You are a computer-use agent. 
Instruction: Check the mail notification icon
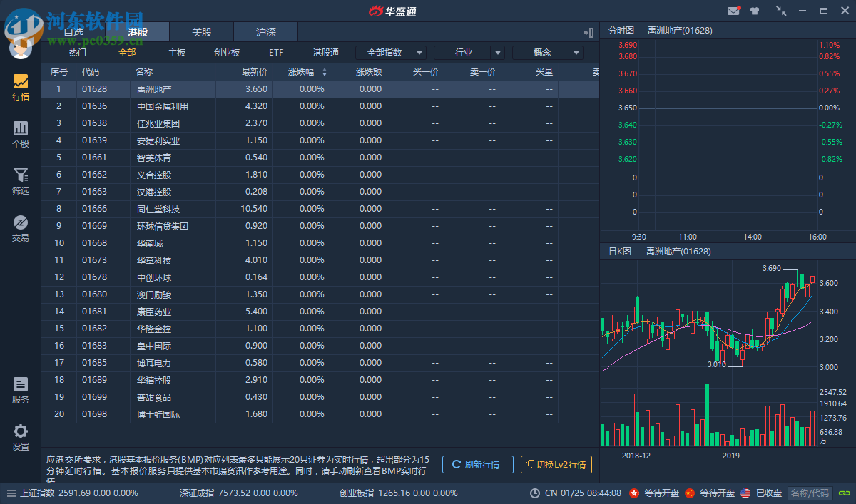click(x=734, y=10)
